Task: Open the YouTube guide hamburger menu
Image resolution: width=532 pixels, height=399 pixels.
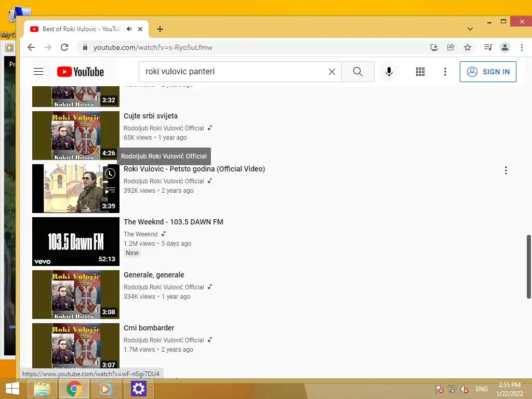Action: (x=38, y=72)
